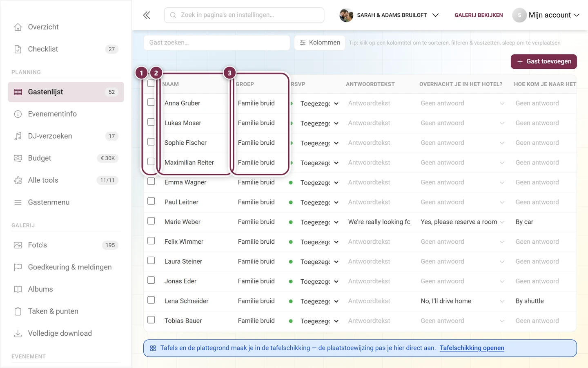Open RSVP dropdown for Paul Leitner

click(319, 202)
